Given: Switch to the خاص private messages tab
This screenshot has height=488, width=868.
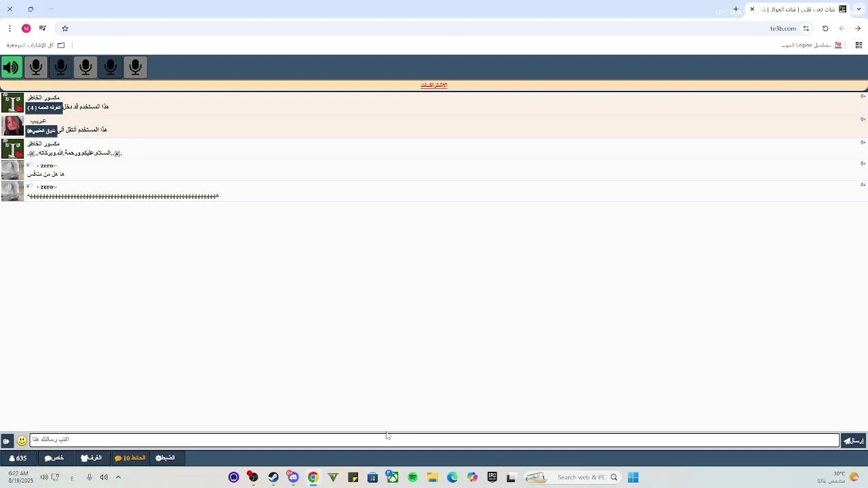Looking at the screenshot, I should point(54,458).
